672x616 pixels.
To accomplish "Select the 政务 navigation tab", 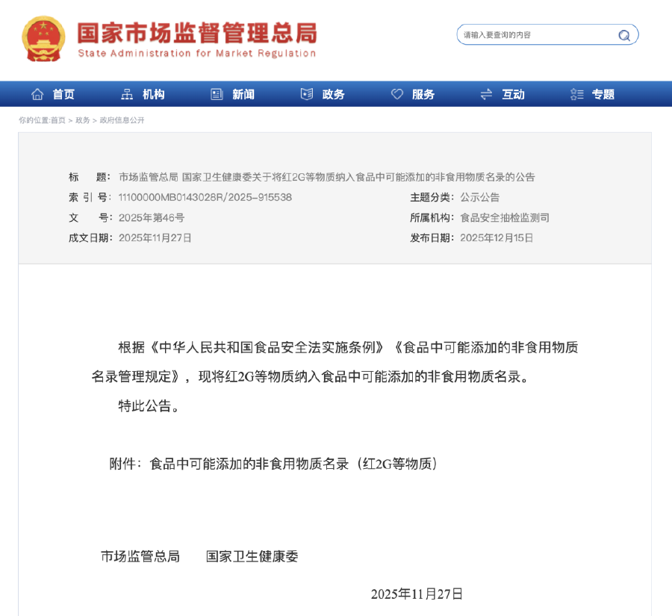I will pyautogui.click(x=334, y=94).
